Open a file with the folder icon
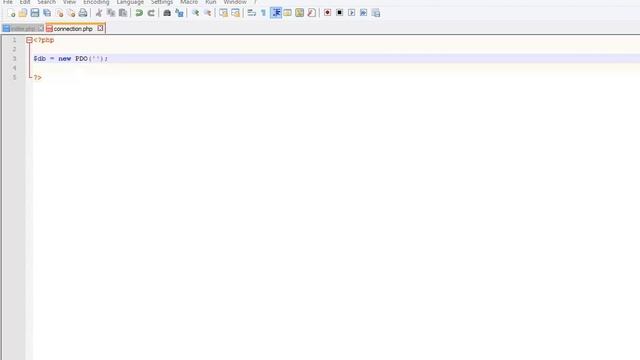 (x=23, y=13)
